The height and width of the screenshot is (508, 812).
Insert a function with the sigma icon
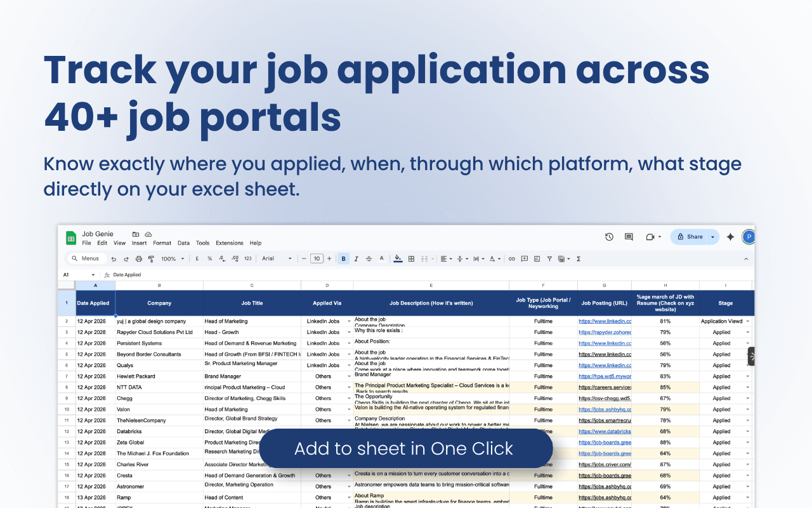(579, 258)
